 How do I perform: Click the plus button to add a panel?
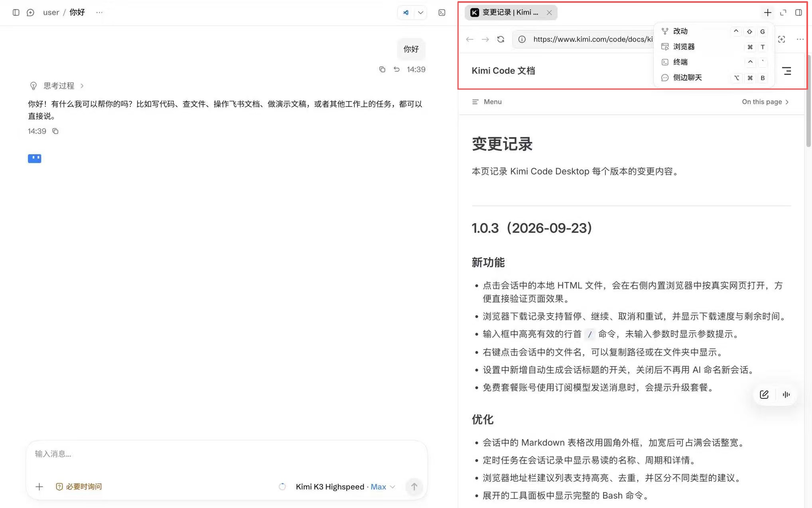click(x=768, y=12)
